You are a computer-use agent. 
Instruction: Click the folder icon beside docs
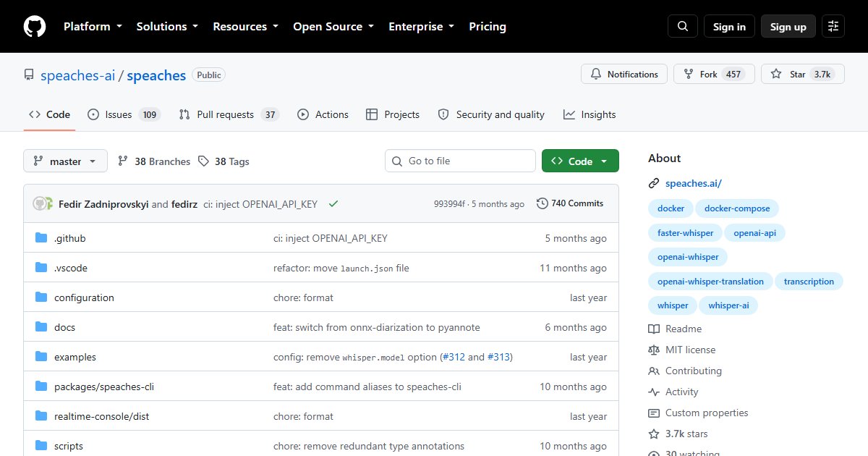(41, 327)
